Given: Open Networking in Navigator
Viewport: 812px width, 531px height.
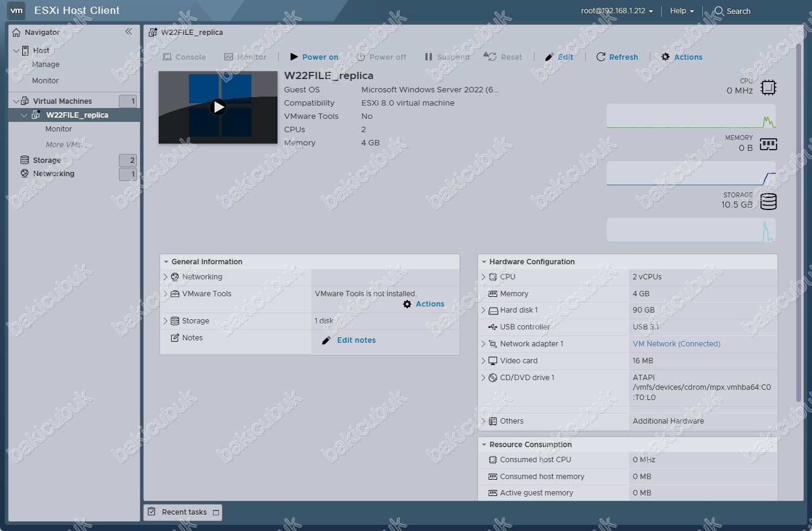Looking at the screenshot, I should point(54,174).
